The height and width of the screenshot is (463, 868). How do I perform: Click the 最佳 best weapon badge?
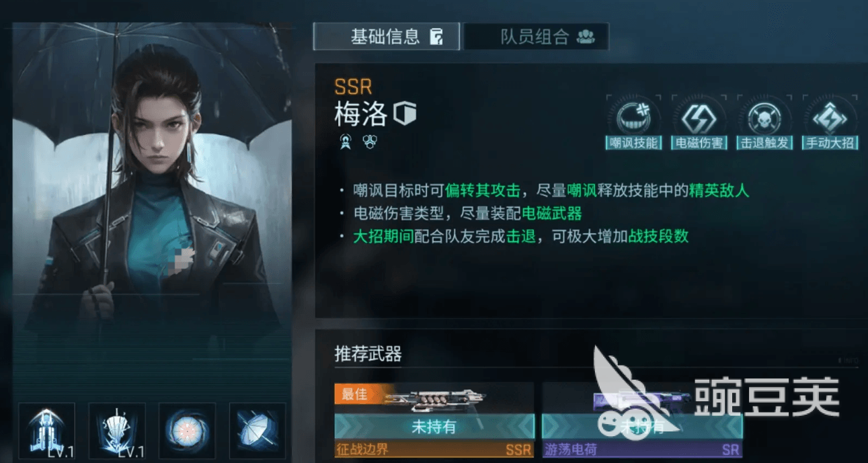(354, 394)
